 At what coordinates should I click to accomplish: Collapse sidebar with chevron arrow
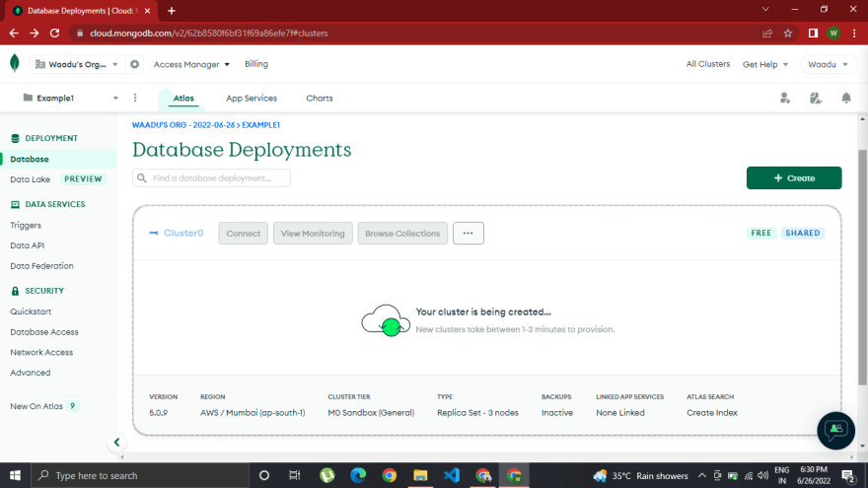(x=116, y=442)
